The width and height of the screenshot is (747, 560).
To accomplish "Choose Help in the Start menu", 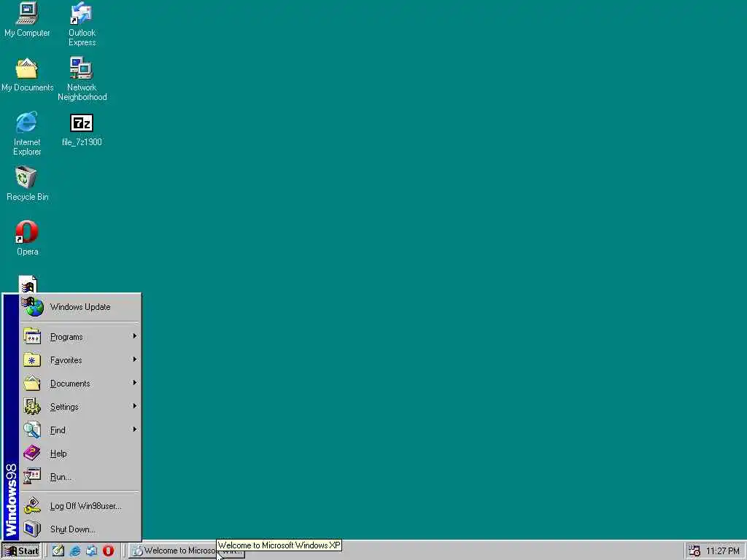I will tap(80, 454).
